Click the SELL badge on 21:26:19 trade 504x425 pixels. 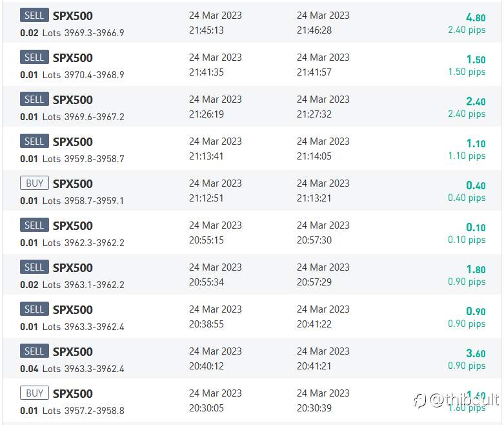coord(34,99)
